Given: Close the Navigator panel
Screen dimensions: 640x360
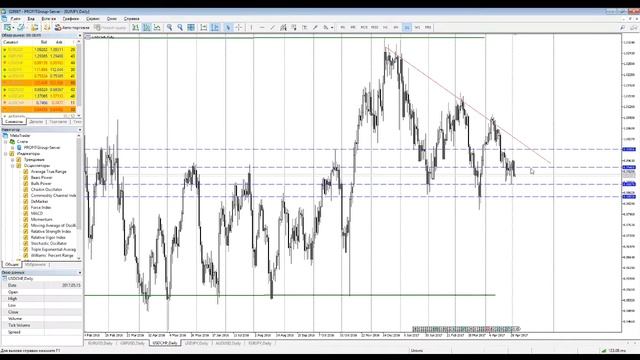Looking at the screenshot, I should [x=80, y=130].
